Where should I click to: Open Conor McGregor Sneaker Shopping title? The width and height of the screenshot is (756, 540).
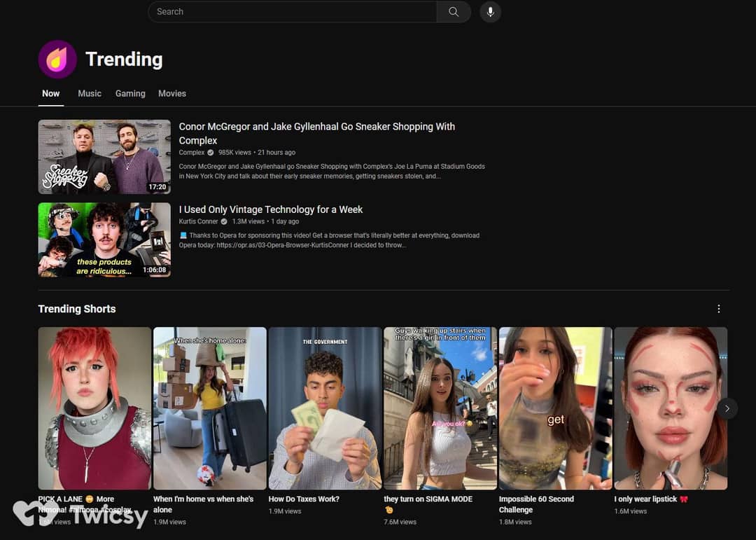(x=317, y=133)
